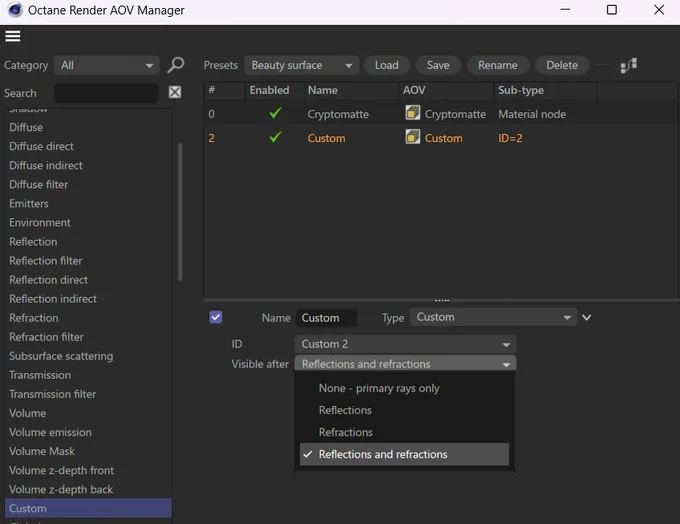Click the Cinema 4D app icon in title bar
This screenshot has height=524, width=680.
15,10
